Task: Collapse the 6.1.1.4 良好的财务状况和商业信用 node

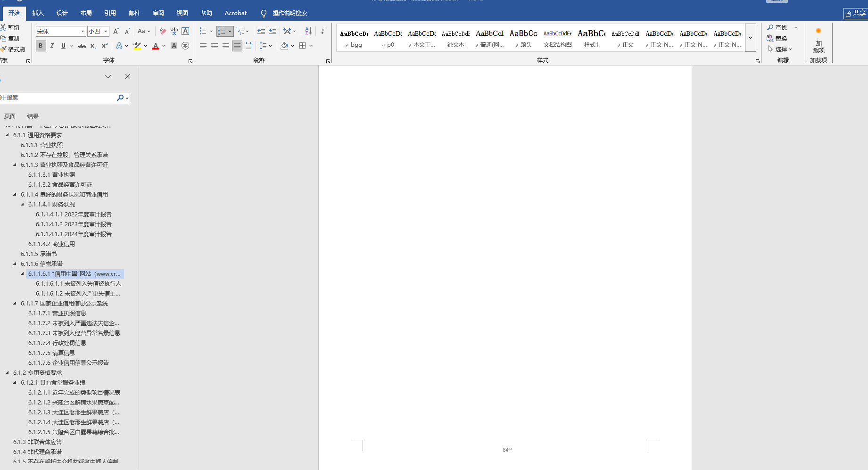Action: (x=15, y=195)
